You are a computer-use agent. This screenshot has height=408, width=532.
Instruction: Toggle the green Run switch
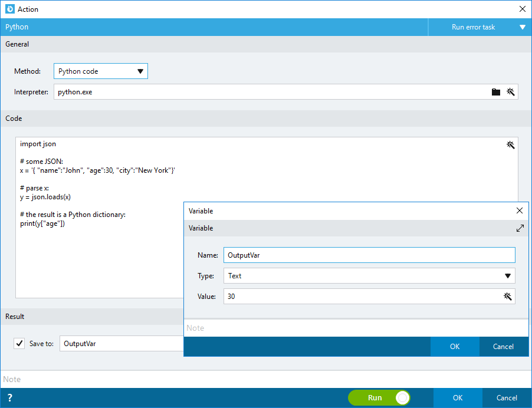(x=379, y=397)
